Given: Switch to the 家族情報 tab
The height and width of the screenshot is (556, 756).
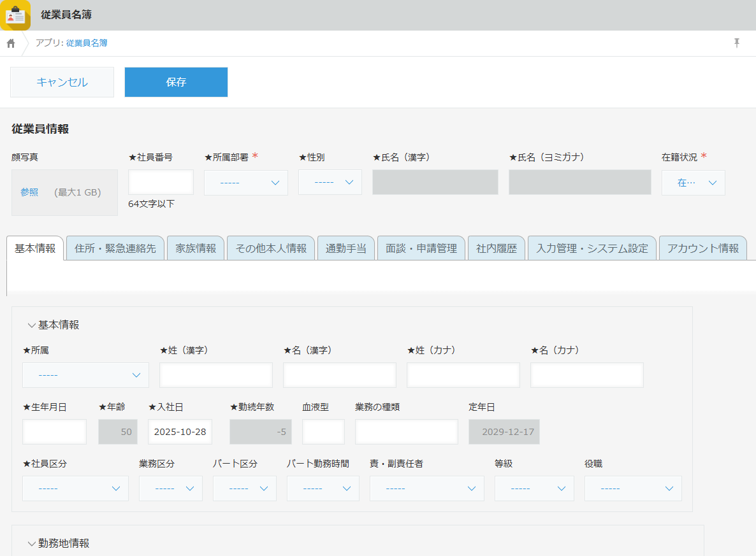Looking at the screenshot, I should coord(196,248).
